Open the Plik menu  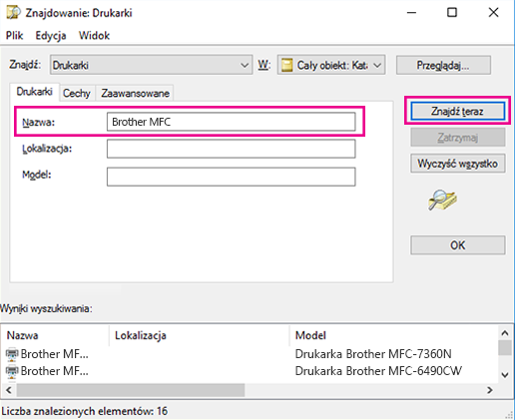(14, 35)
